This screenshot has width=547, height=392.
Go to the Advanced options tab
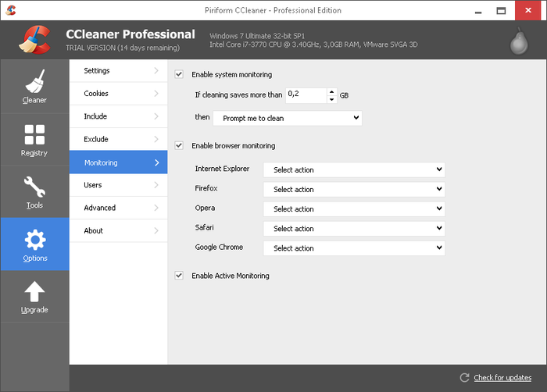coord(118,208)
